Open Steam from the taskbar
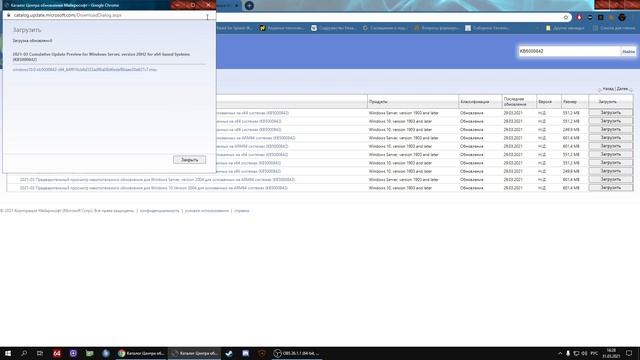 point(229,353)
